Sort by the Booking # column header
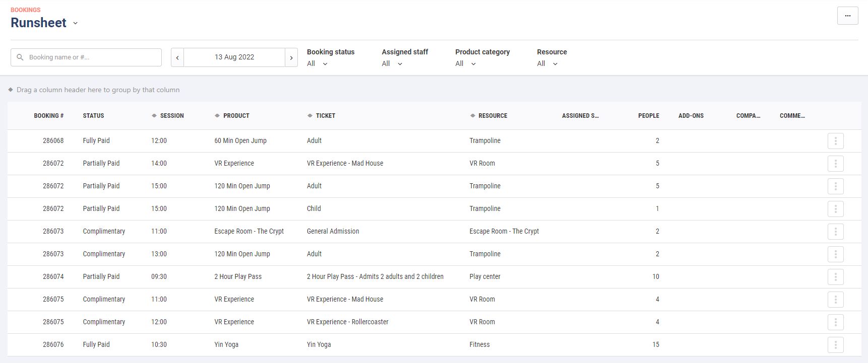Viewport: 868px width, 363px height. pyautogui.click(x=49, y=116)
